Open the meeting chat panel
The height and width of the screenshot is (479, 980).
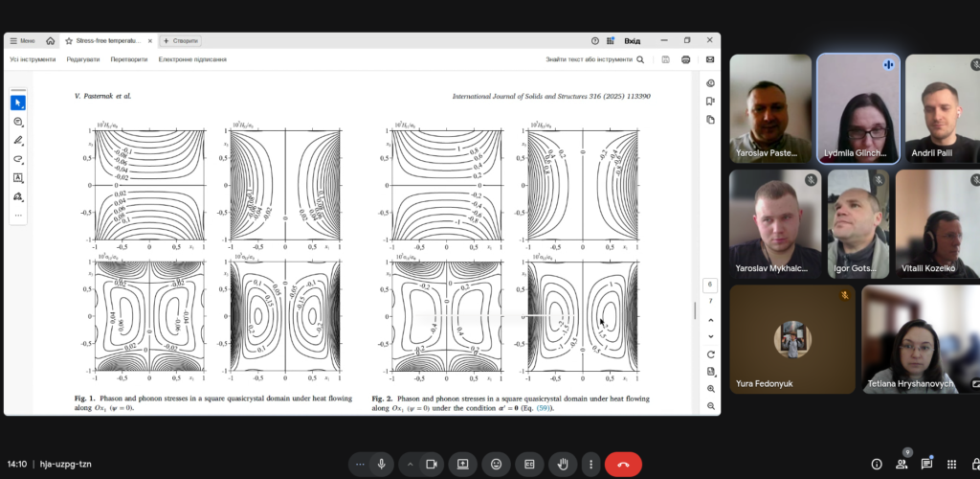(926, 464)
